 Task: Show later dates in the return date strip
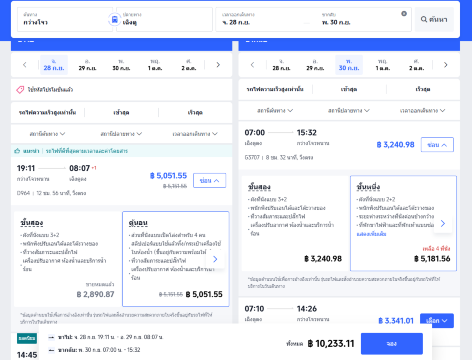click(446, 65)
